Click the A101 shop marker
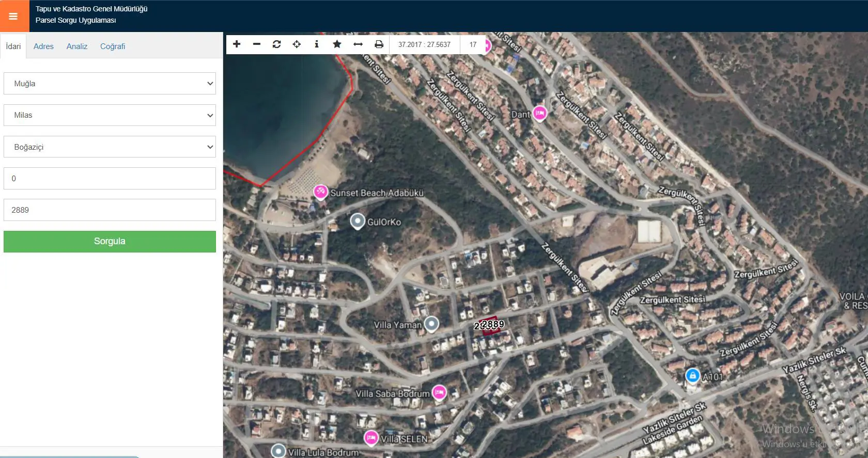Image resolution: width=868 pixels, height=458 pixels. pos(693,375)
